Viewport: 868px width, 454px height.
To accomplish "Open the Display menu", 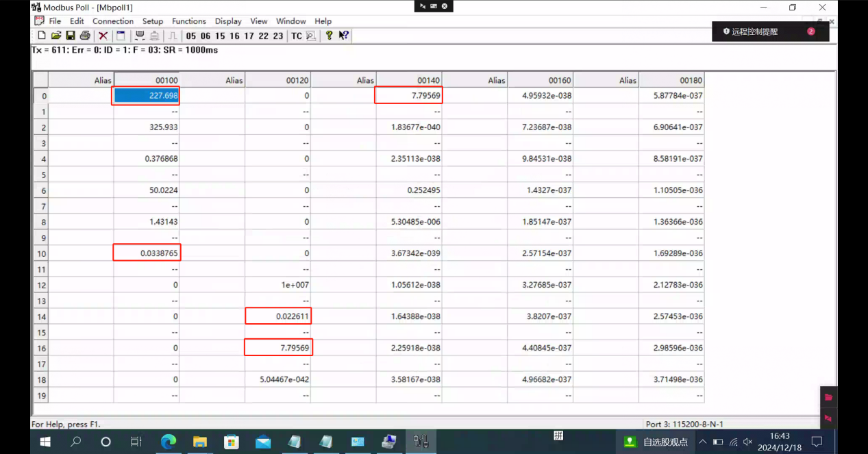I will tap(228, 21).
